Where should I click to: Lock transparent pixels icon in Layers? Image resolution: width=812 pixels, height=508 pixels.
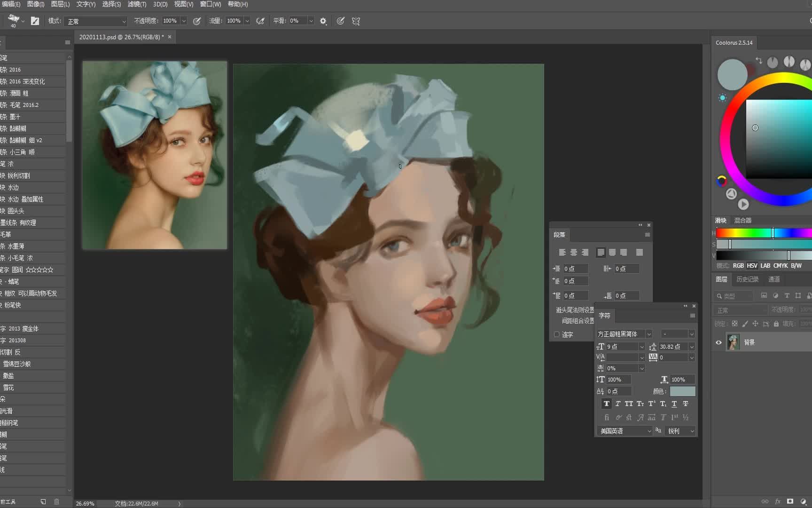coord(734,324)
